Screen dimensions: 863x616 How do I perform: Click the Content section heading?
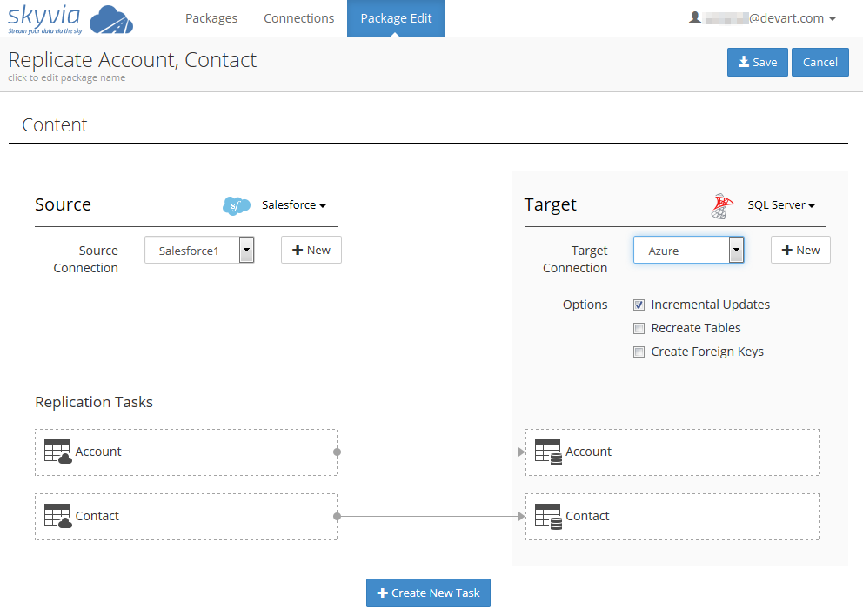coord(55,125)
